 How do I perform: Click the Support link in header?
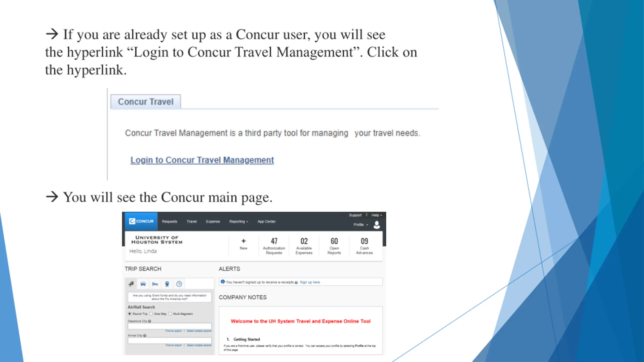[355, 215]
